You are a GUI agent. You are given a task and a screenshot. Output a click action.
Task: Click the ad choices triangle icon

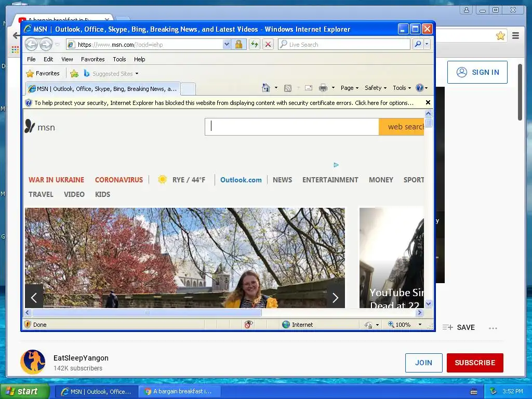[x=336, y=165]
